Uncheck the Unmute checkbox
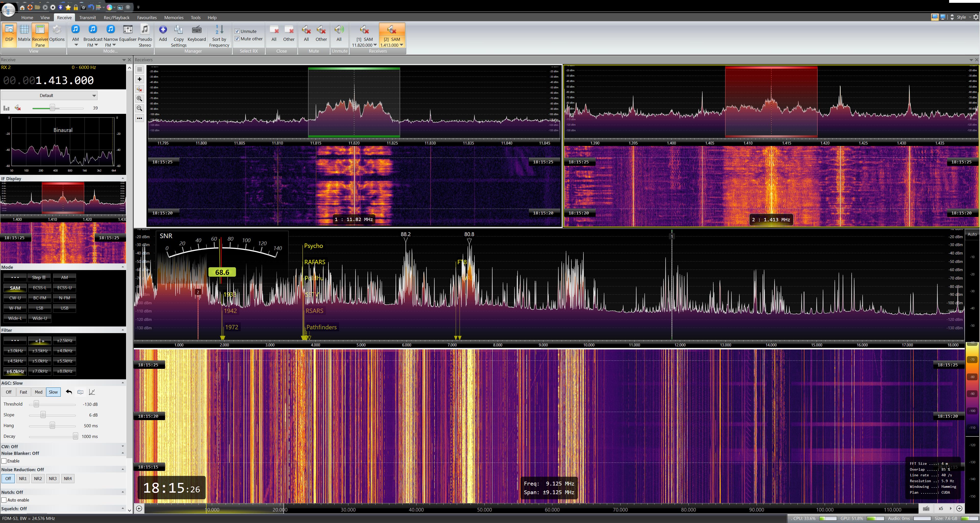Viewport: 980px width, 523px height. [x=237, y=31]
